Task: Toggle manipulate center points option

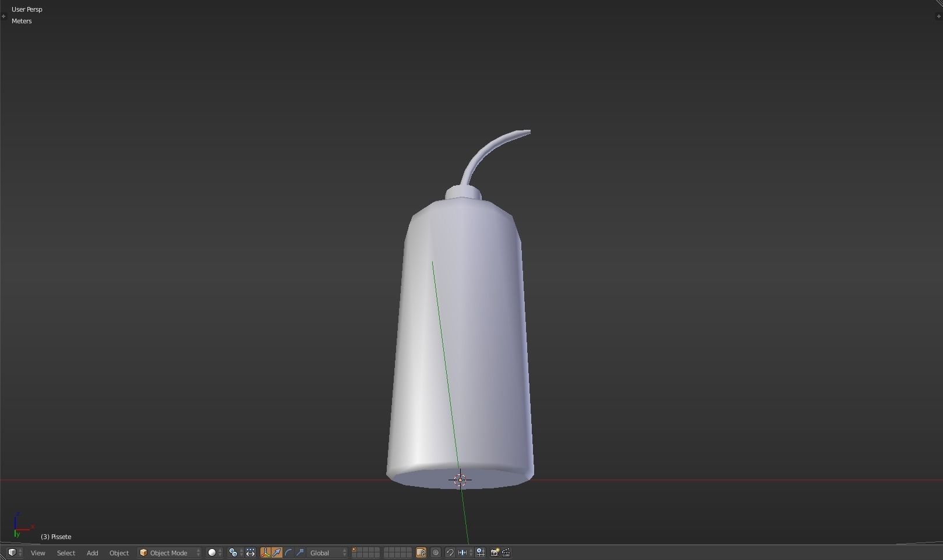Action: click(250, 552)
